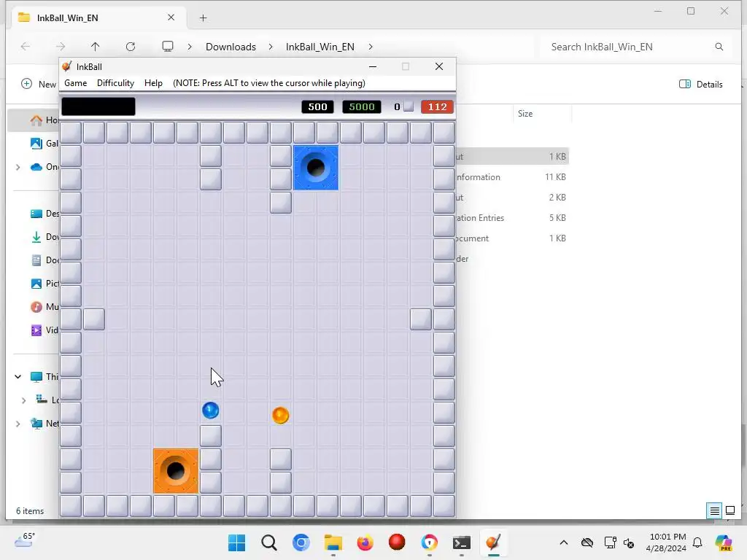Click the search magnifier icon in Explorer

[x=719, y=47]
